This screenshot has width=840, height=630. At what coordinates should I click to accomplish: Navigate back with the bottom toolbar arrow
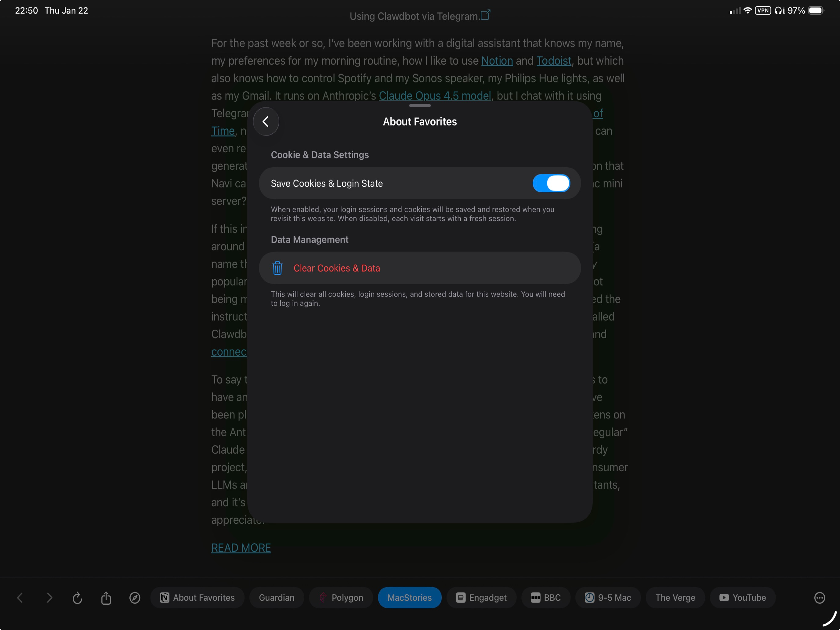20,598
